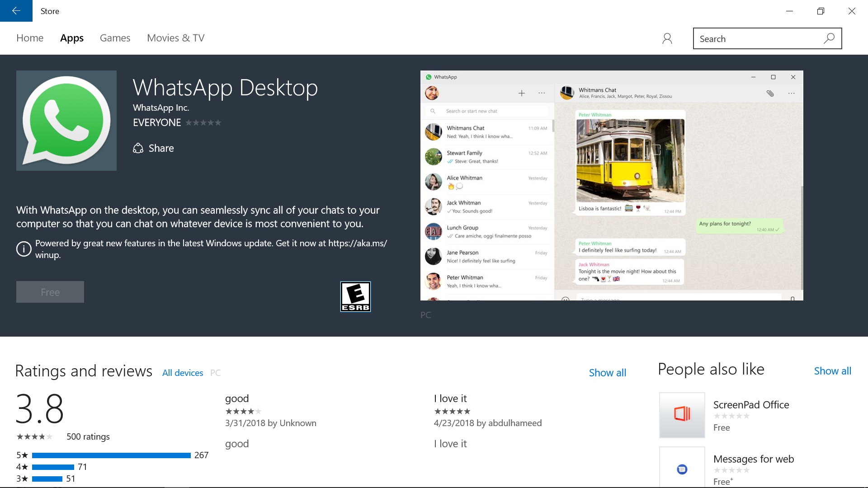
Task: Click the info icon beside Windows update notice
Action: [x=24, y=249]
